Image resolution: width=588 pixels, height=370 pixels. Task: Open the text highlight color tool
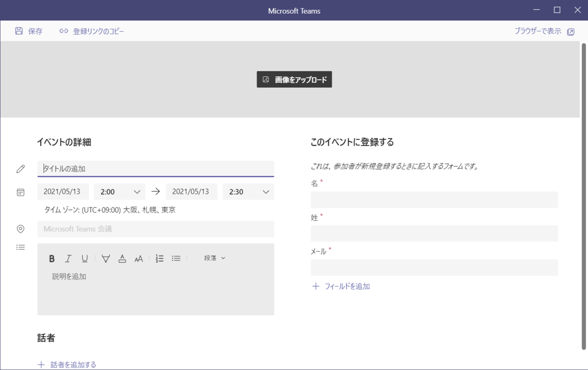tap(106, 258)
